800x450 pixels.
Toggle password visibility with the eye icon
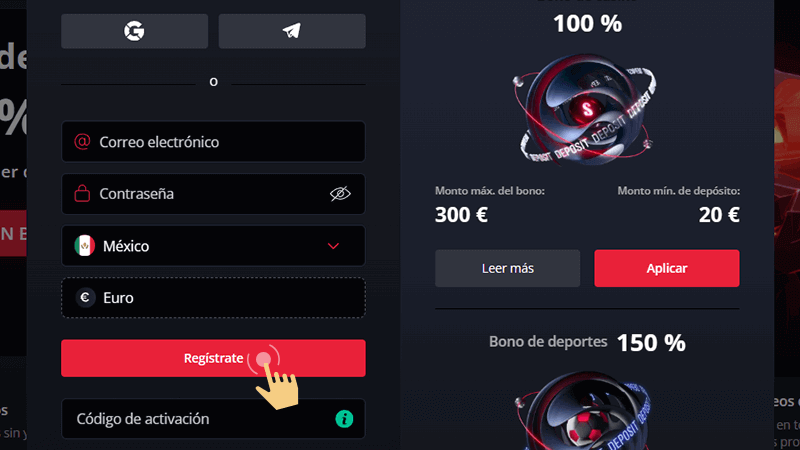(340, 193)
